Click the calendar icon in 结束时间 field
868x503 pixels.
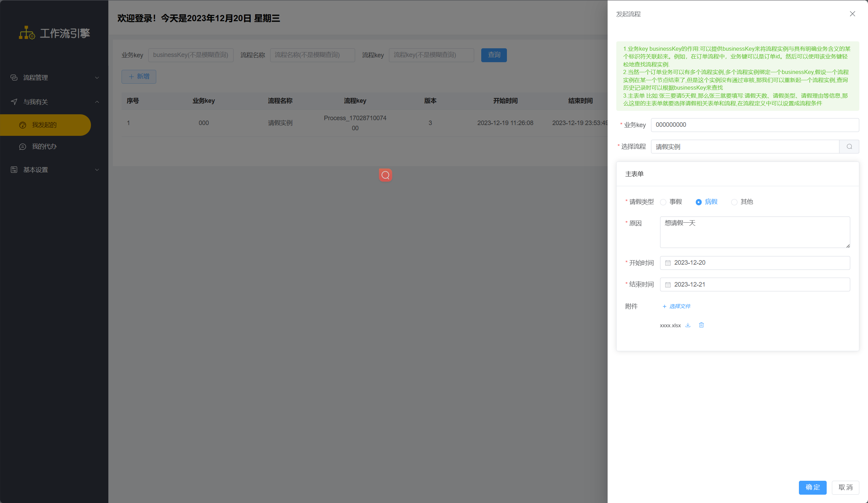coord(668,285)
